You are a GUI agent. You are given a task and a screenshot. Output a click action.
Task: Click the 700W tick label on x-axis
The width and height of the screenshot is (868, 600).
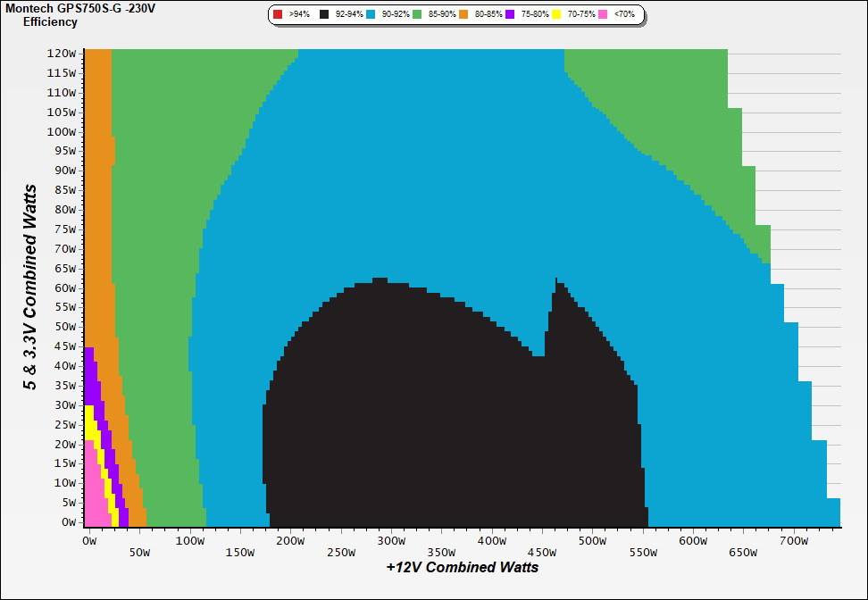point(794,541)
